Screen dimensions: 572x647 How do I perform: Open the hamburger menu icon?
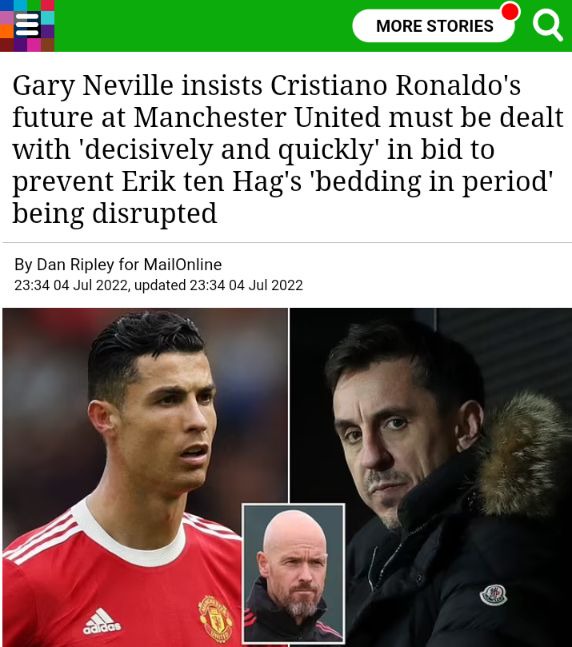pos(27,25)
